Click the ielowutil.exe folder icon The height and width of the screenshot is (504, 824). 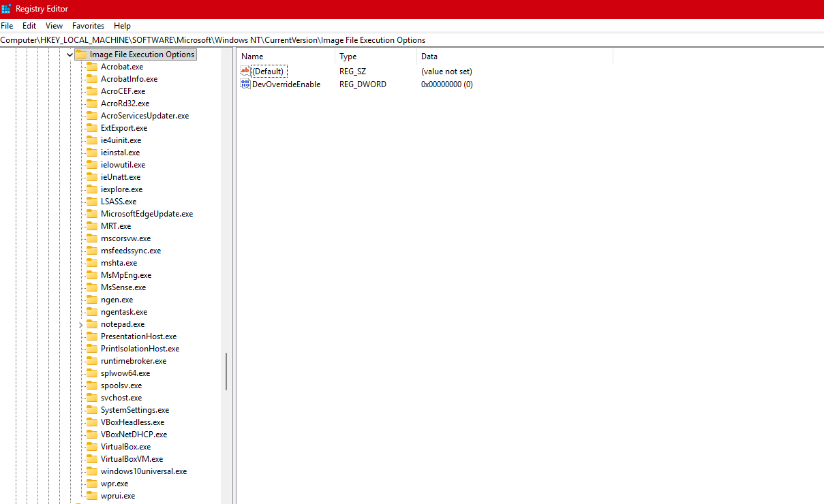tap(92, 165)
